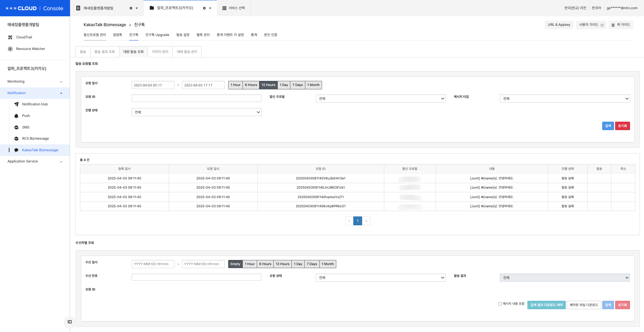
Task: Switch to 발송 결과 조회 sub-tab
Action: [x=104, y=52]
